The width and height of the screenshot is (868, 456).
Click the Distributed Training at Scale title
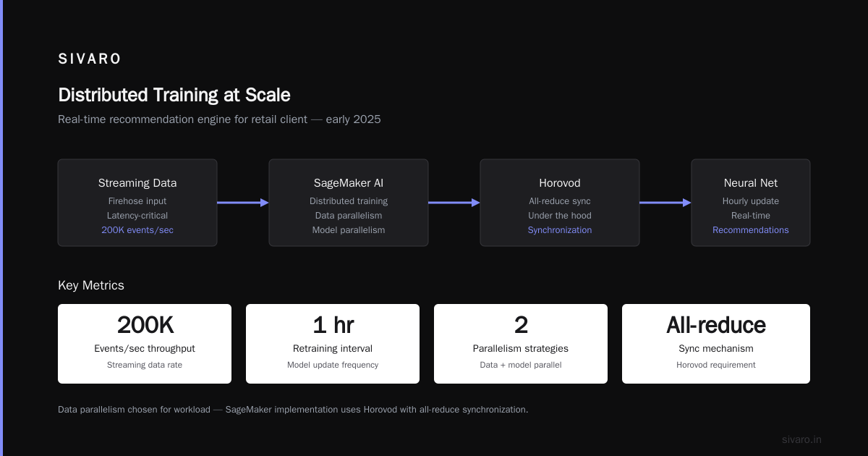coord(174,95)
